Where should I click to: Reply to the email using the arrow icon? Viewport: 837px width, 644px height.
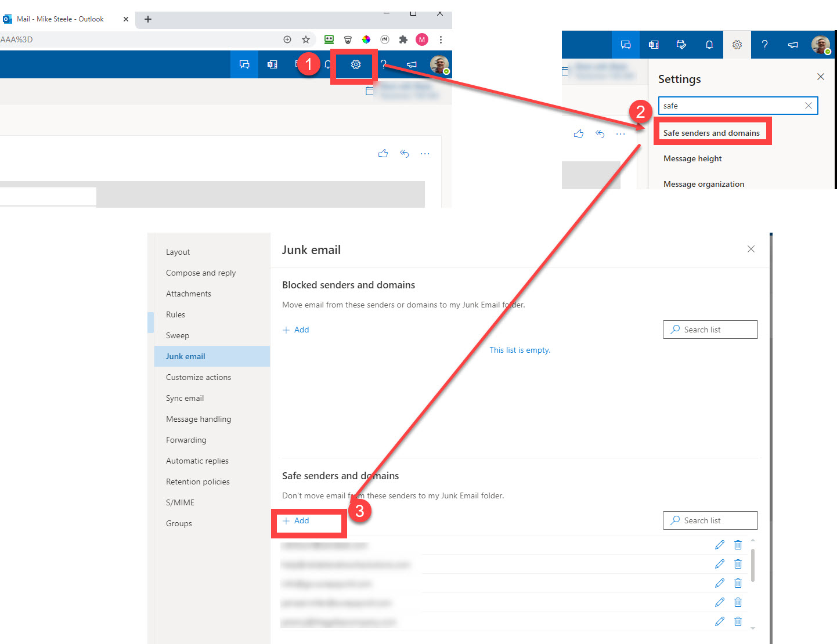click(x=405, y=153)
